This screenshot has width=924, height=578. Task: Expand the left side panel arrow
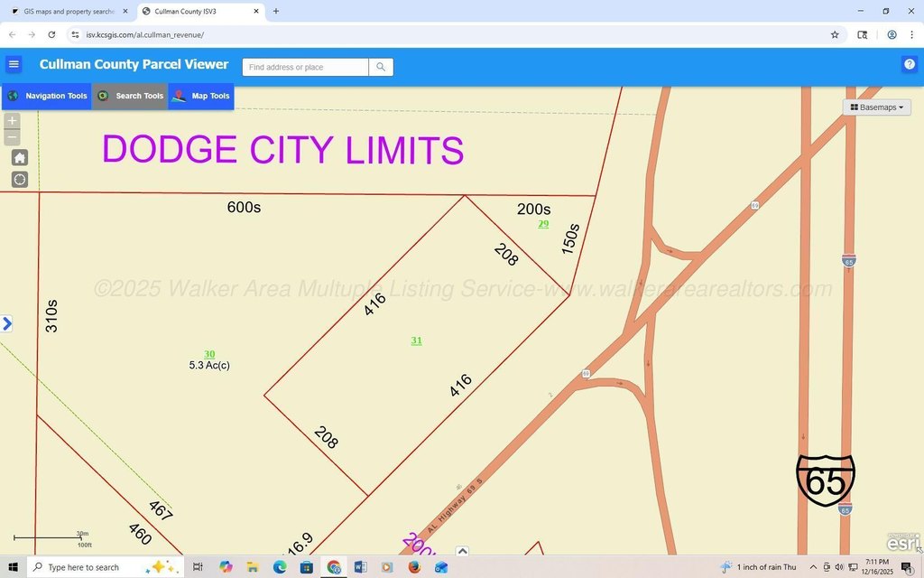[7, 323]
